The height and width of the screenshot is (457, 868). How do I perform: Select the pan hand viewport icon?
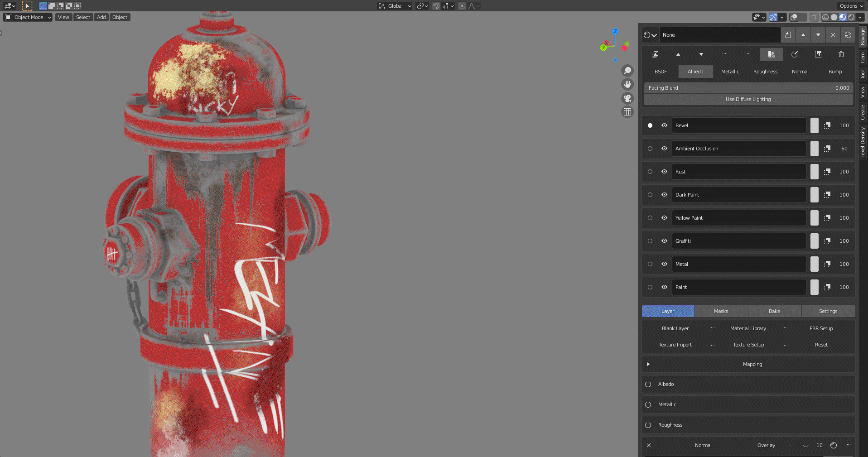[627, 84]
